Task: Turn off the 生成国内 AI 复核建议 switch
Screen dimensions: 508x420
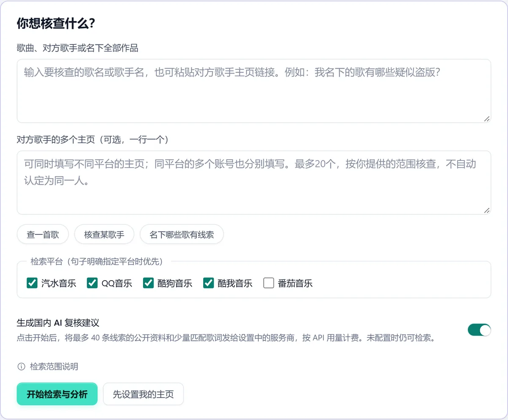Action: click(479, 330)
